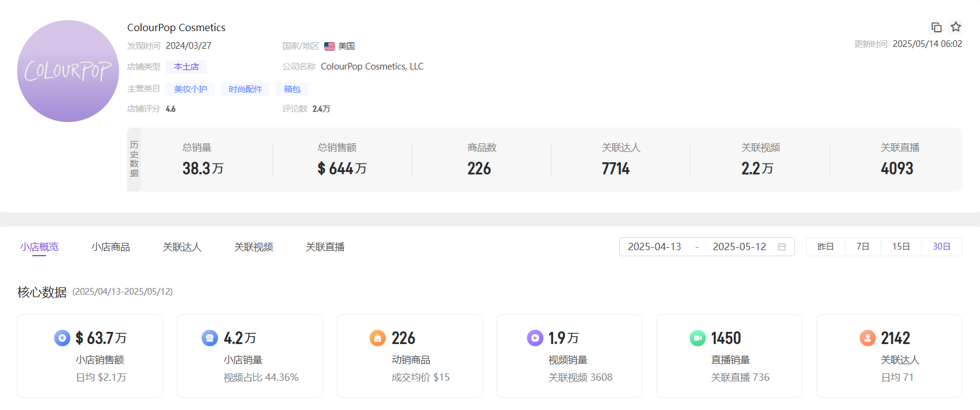The width and height of the screenshot is (980, 410).
Task: Click the copy icon near the top right
Action: pyautogui.click(x=936, y=27)
